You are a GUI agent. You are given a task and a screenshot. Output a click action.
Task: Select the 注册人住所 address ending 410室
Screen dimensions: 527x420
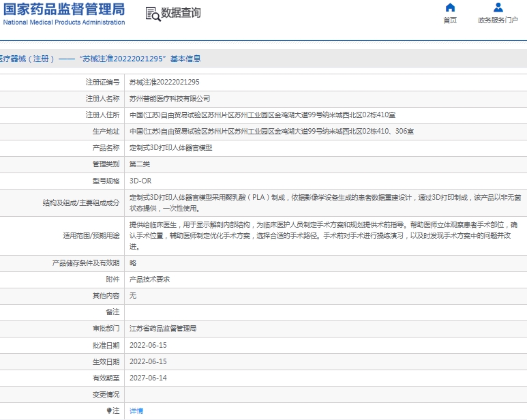click(262, 115)
